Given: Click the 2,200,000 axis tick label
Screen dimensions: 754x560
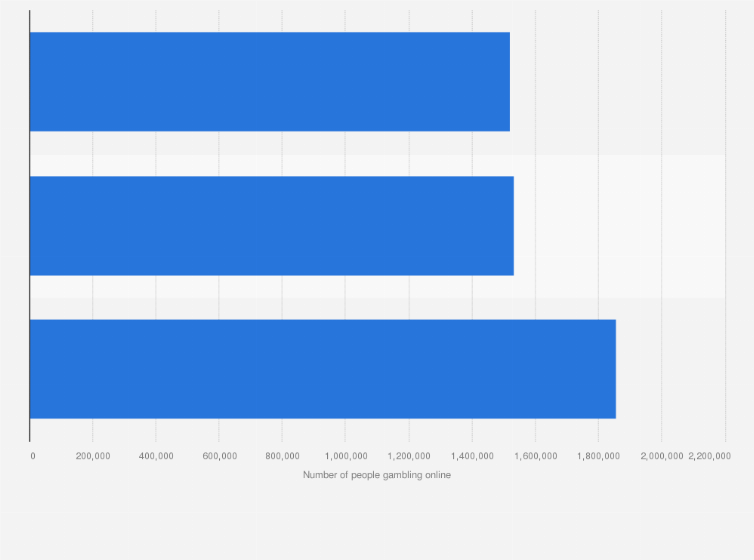Looking at the screenshot, I should 709,456.
